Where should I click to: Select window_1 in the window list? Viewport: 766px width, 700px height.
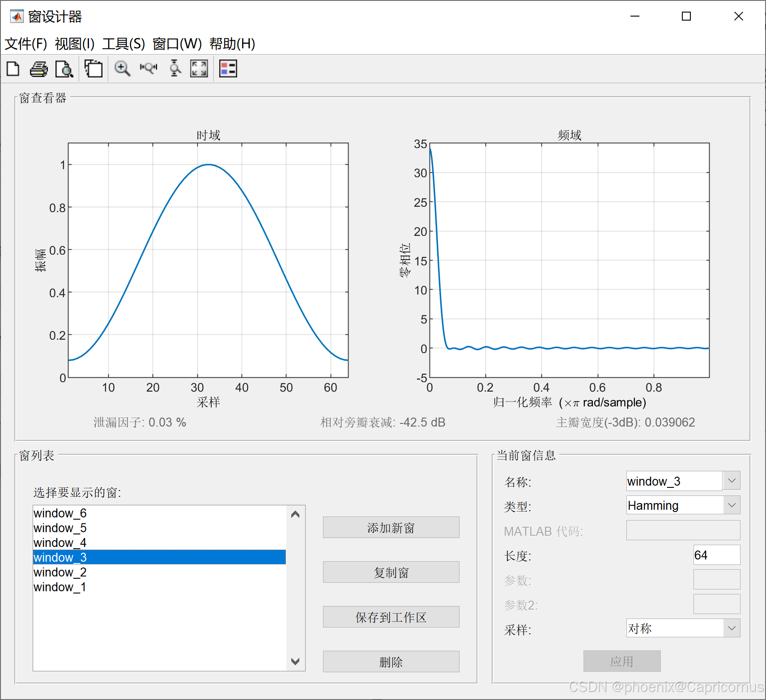click(159, 587)
